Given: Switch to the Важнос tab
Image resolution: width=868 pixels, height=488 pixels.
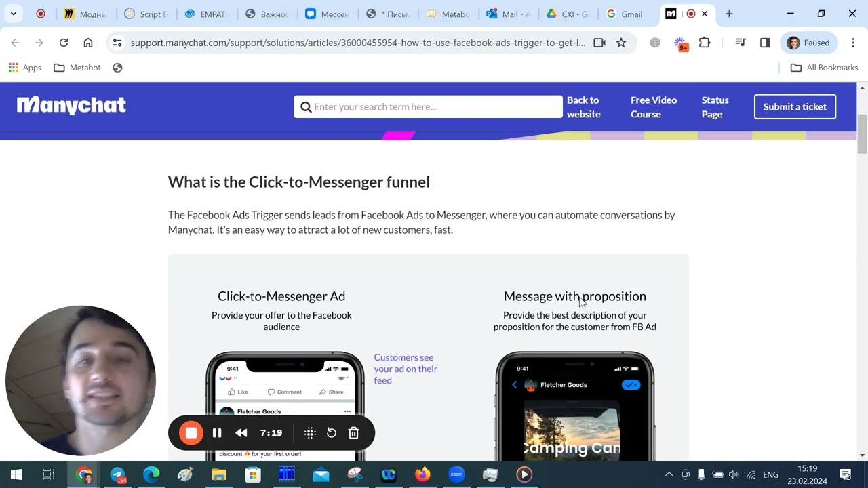Looking at the screenshot, I should pyautogui.click(x=267, y=14).
